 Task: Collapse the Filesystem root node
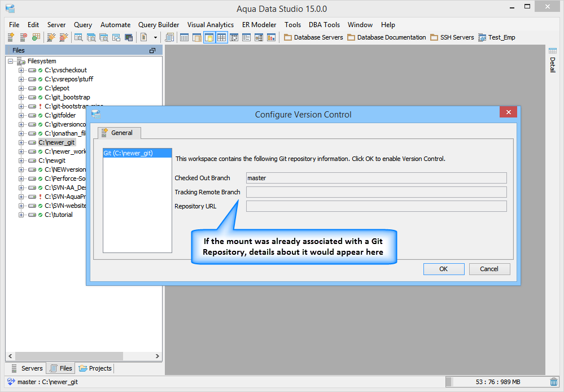coord(10,61)
